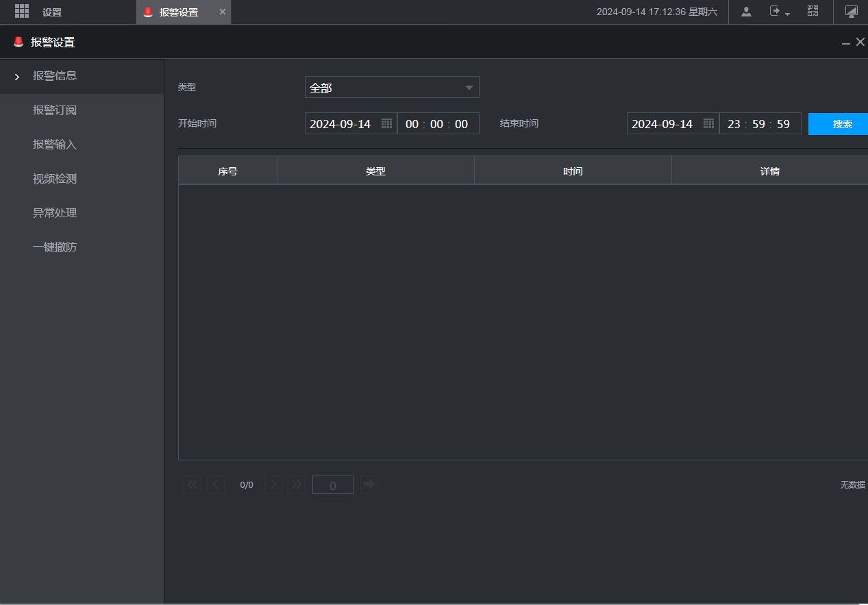Click the end date field 2024-09-14

673,124
